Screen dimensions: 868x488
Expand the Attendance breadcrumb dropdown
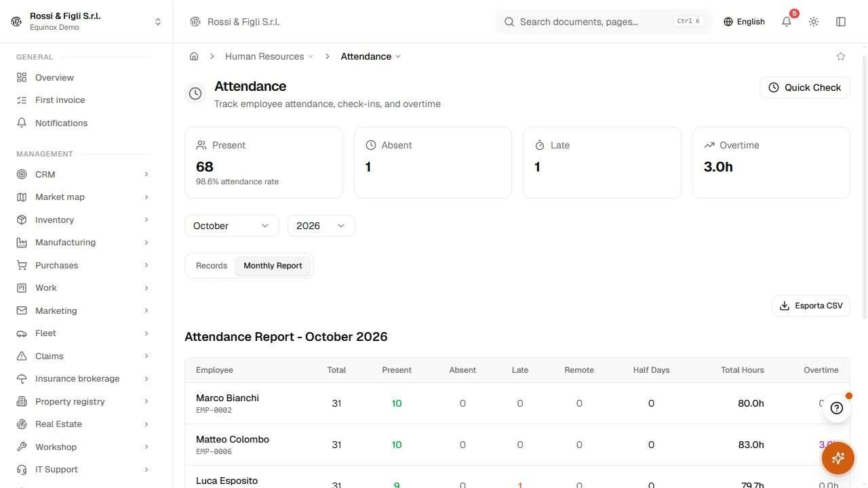371,56
